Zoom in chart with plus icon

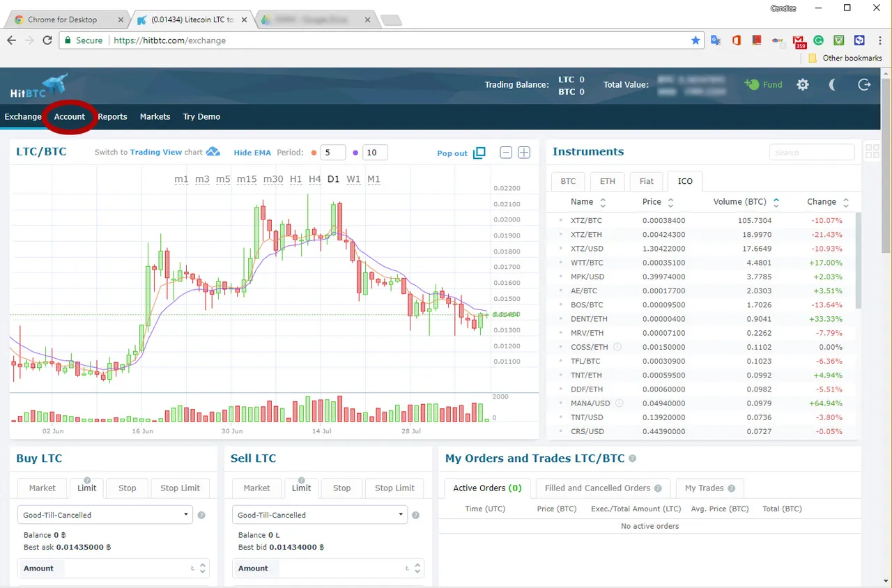click(x=524, y=153)
